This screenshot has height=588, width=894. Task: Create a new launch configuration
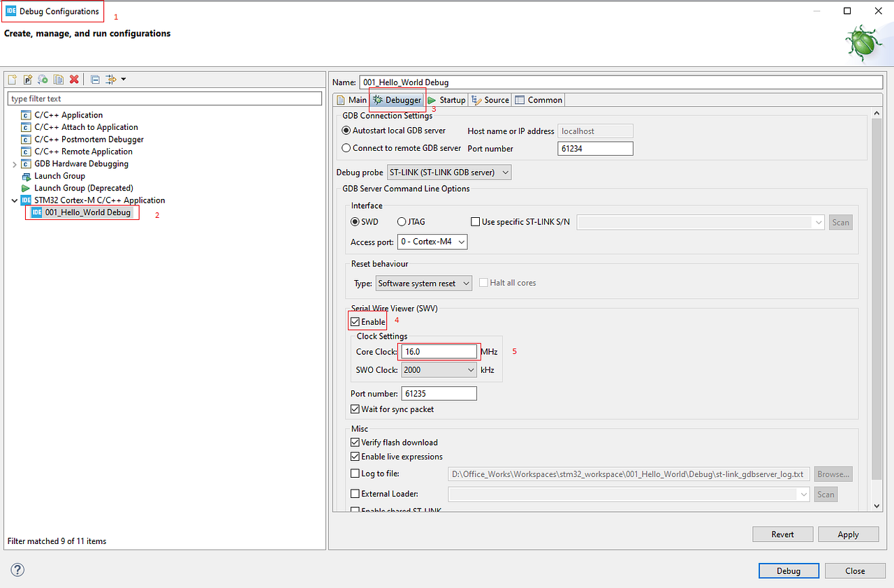pyautogui.click(x=12, y=79)
